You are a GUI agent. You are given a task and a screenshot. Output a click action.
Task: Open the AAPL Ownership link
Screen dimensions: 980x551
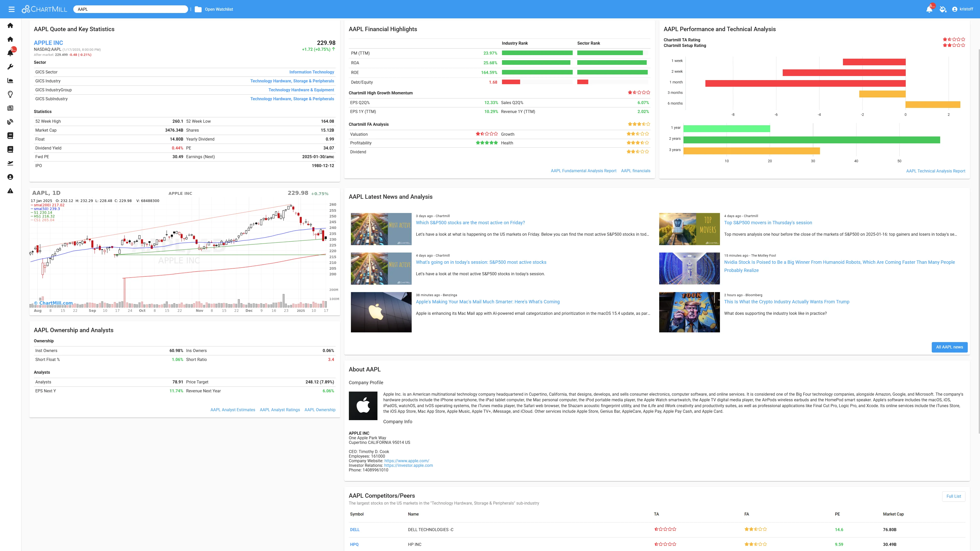(x=320, y=410)
